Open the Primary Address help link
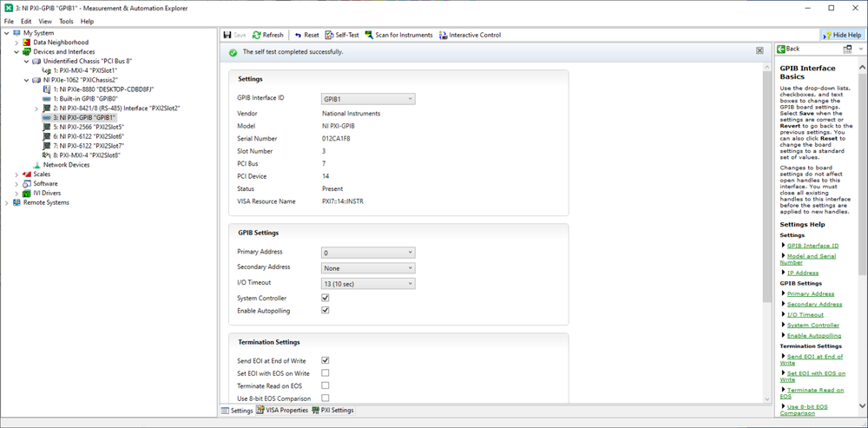This screenshot has width=868, height=428. [809, 293]
